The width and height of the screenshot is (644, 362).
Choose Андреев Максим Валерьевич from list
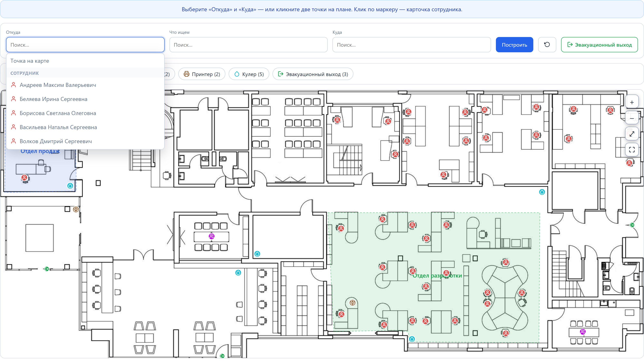[85, 85]
